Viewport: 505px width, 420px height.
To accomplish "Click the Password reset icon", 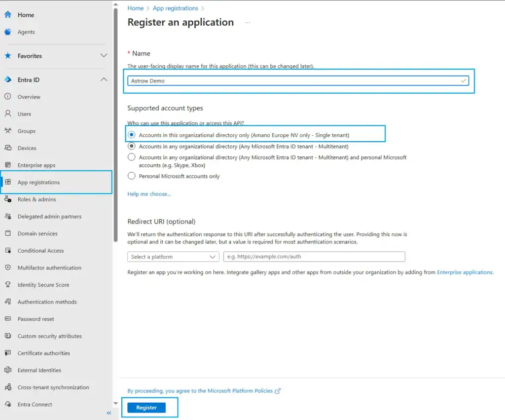I will click(8, 318).
